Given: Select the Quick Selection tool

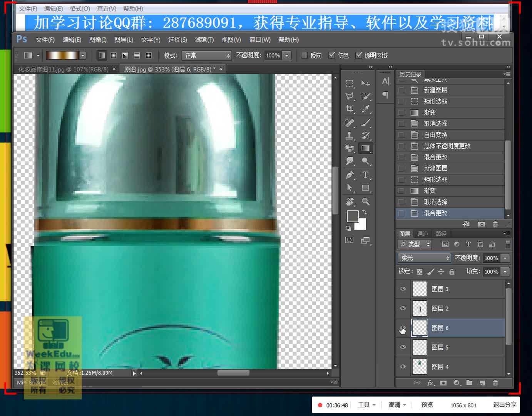Looking at the screenshot, I should [x=365, y=96].
